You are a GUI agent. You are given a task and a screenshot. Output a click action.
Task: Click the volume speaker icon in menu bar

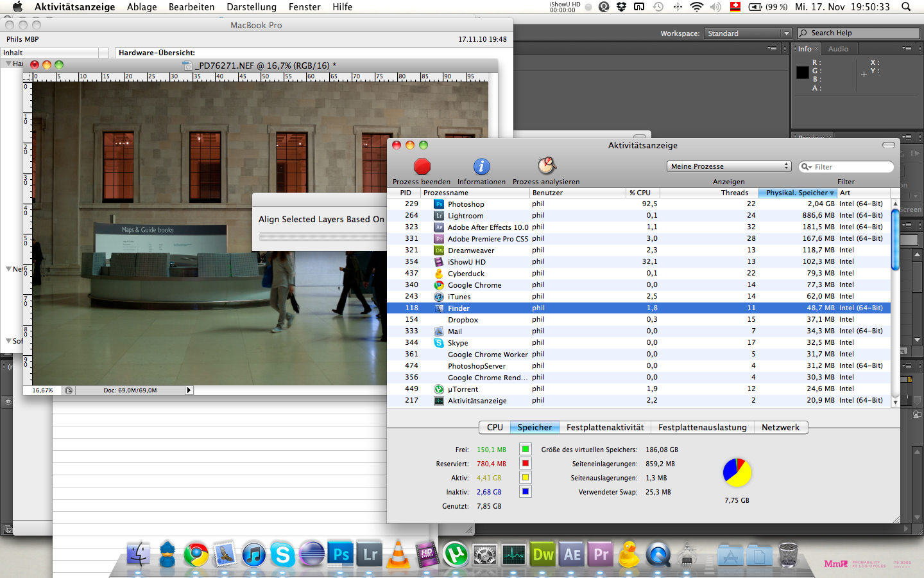715,6
